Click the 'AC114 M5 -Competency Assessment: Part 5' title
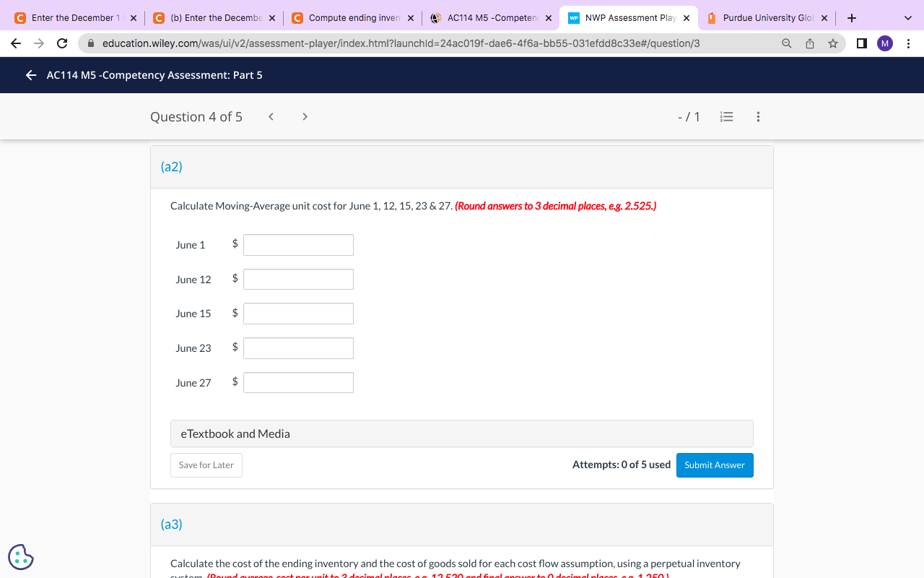The width and height of the screenshot is (924, 578). [x=154, y=75]
